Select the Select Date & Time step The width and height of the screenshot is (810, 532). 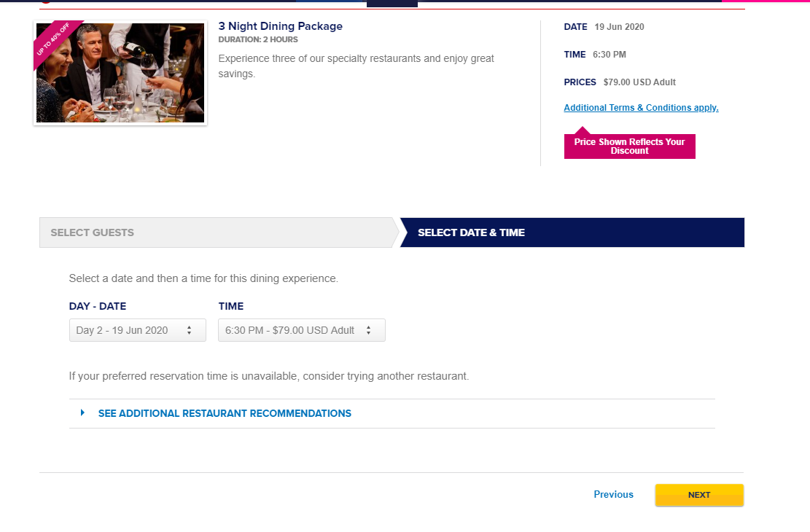coord(572,232)
